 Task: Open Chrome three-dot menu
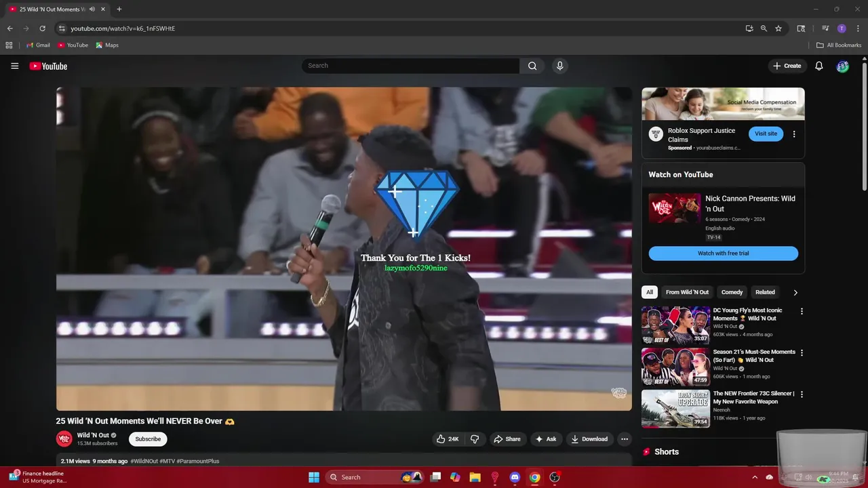tap(856, 28)
